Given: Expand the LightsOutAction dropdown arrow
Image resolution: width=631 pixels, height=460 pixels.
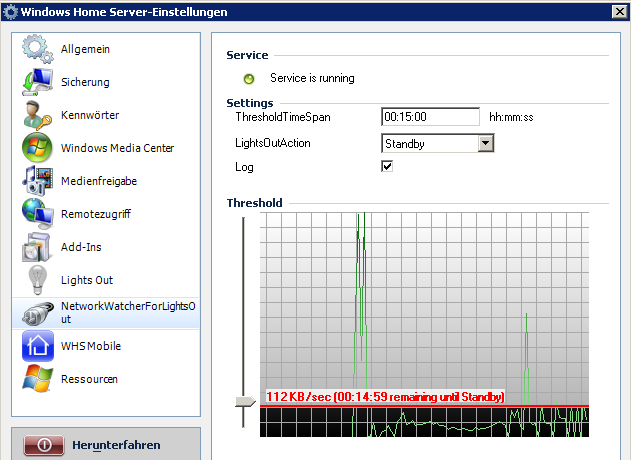Looking at the screenshot, I should click(486, 143).
